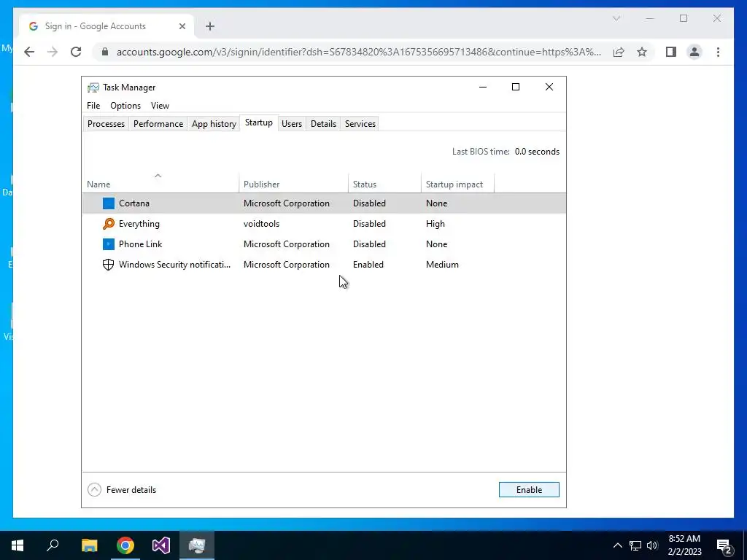This screenshot has width=747, height=560.
Task: Select the Phone Link entry name
Action: (141, 244)
